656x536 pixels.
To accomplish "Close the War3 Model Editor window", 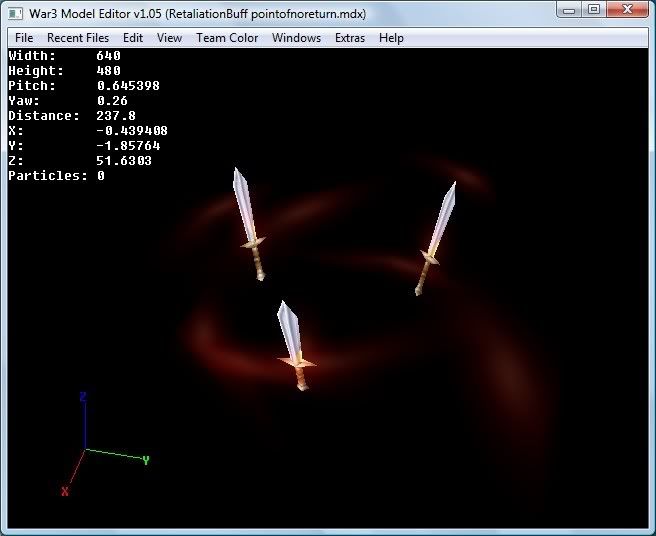I will (627, 10).
